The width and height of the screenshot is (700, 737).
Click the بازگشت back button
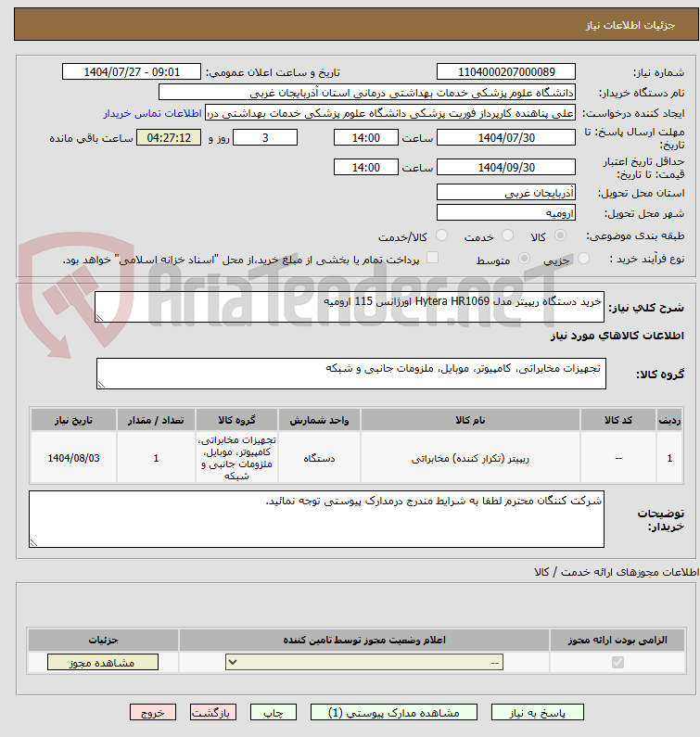[x=213, y=713]
